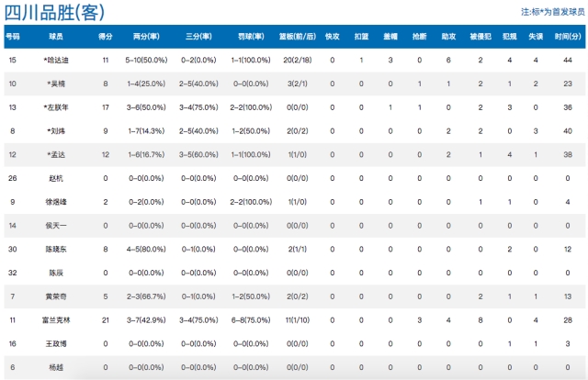This screenshot has width=588, height=380.
Task: Click time value 23 in row 10
Action: [568, 84]
